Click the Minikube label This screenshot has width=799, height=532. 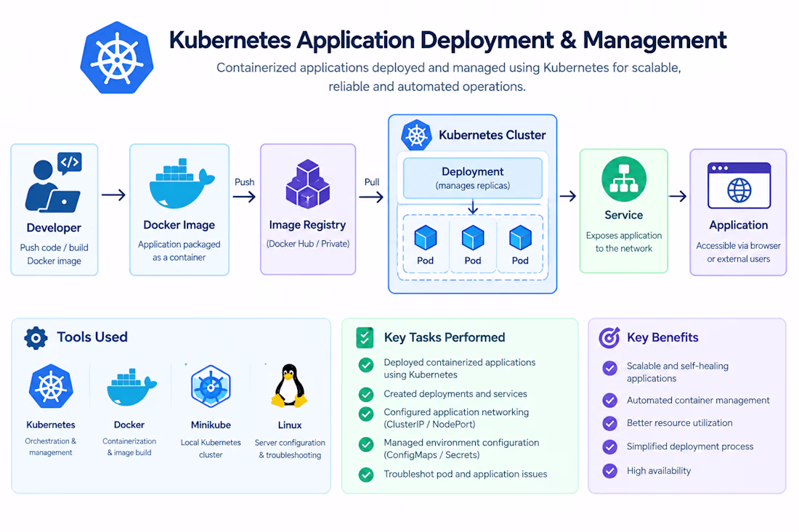pyautogui.click(x=211, y=425)
